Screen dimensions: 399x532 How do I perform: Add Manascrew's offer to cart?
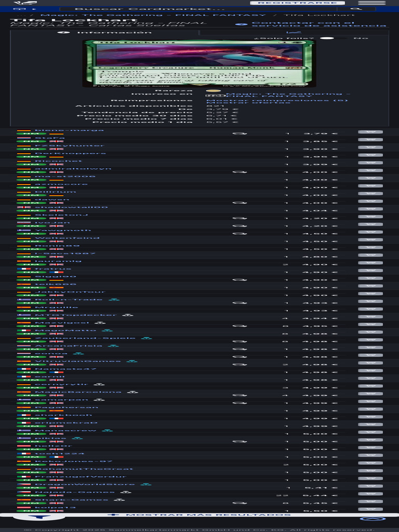(370, 432)
